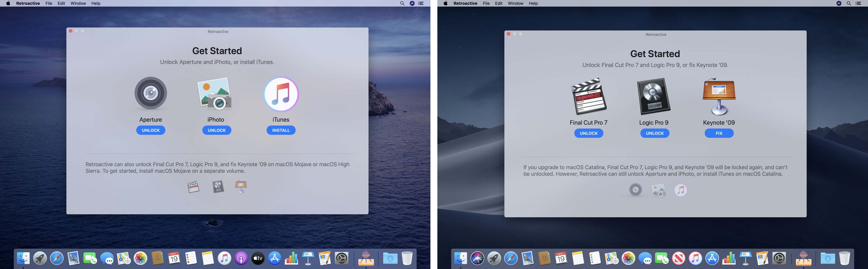The image size is (868, 269).
Task: Click UNLOCK under Final Cut Pro 7
Action: [x=589, y=133]
